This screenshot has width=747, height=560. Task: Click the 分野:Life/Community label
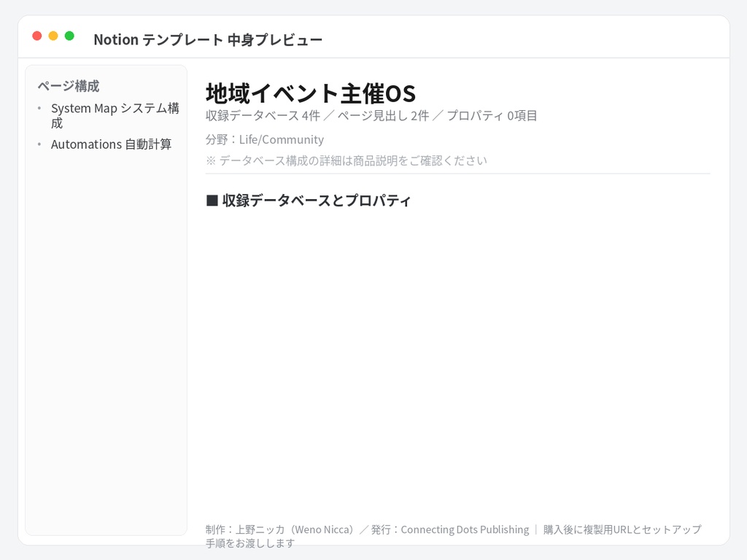[x=264, y=139]
